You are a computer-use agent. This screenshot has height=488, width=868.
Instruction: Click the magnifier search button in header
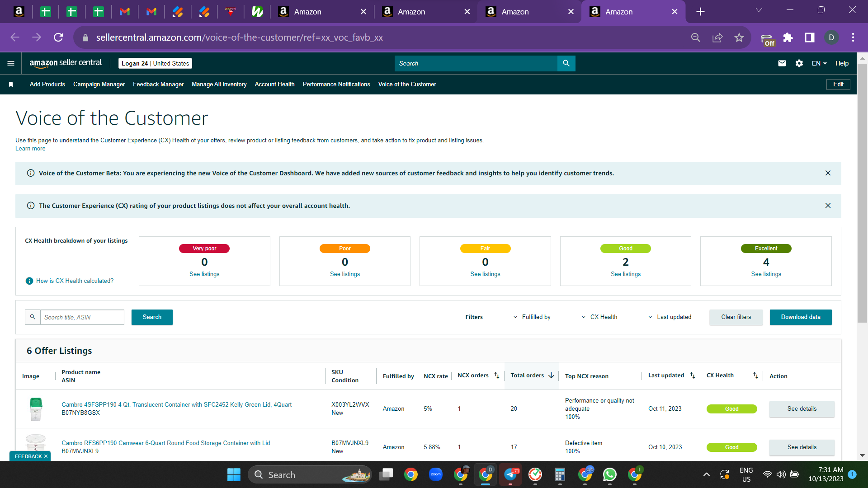566,63
